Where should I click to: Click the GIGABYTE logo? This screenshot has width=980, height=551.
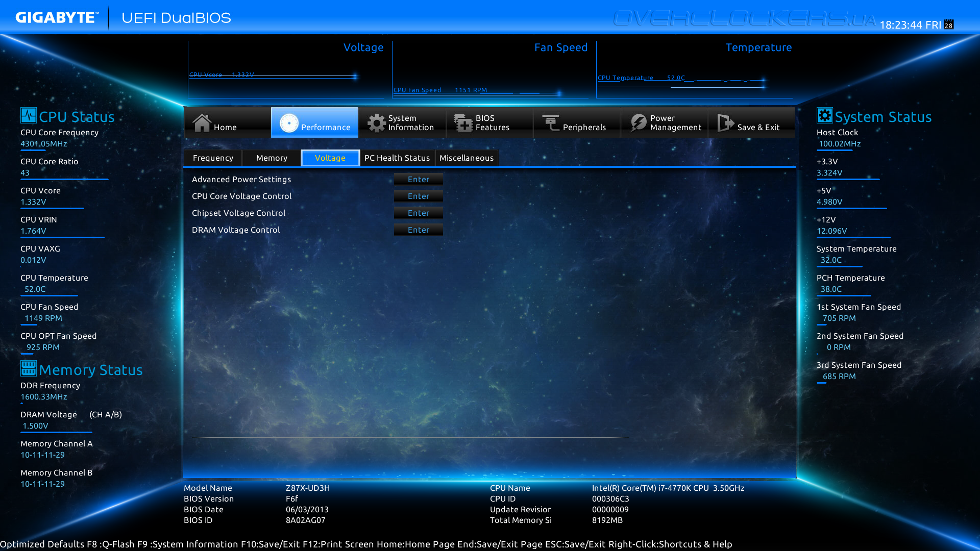[56, 18]
